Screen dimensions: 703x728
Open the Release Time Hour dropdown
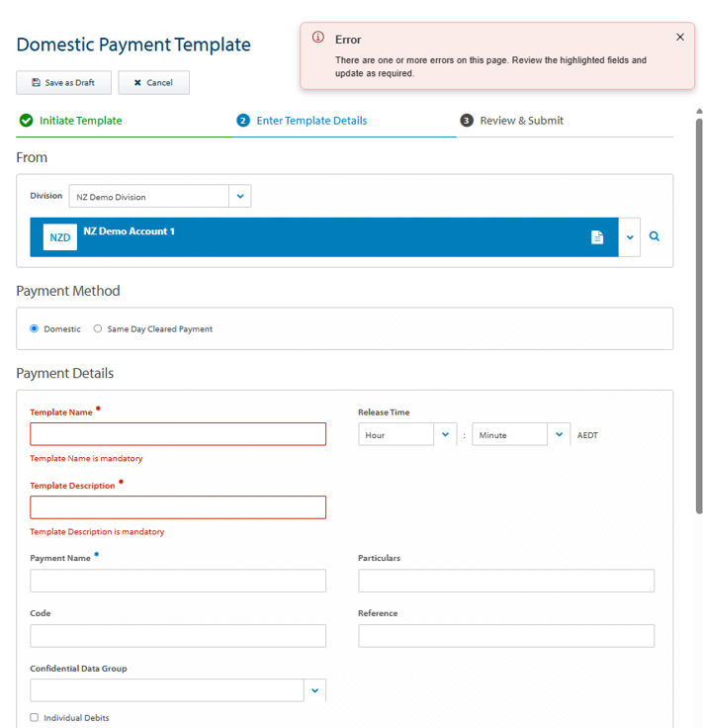407,434
